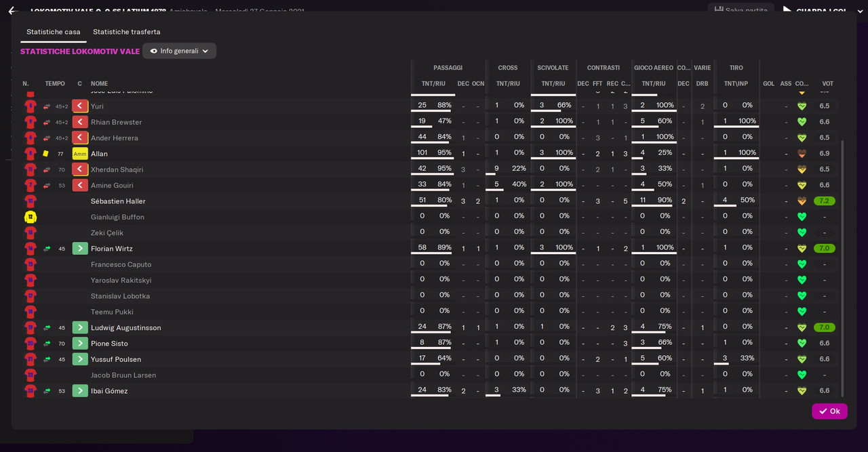868x452 pixels.
Task: Open Francesco Caputo's player profile
Action: pos(121,264)
